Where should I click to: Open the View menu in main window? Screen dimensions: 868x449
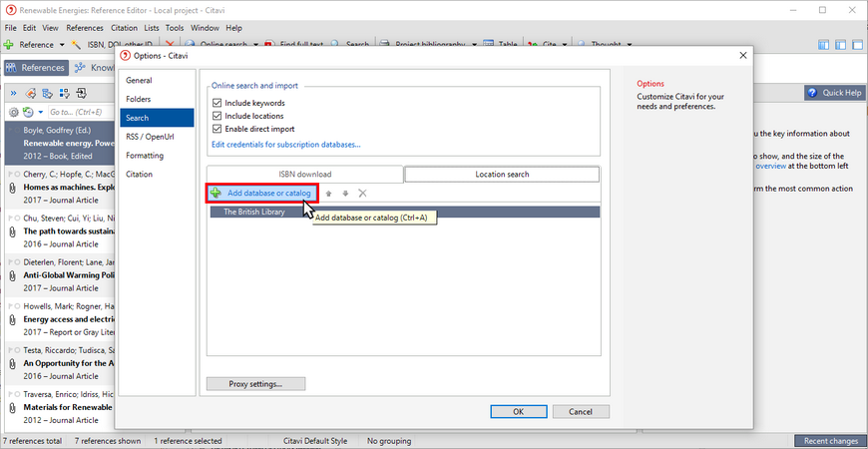[50, 28]
